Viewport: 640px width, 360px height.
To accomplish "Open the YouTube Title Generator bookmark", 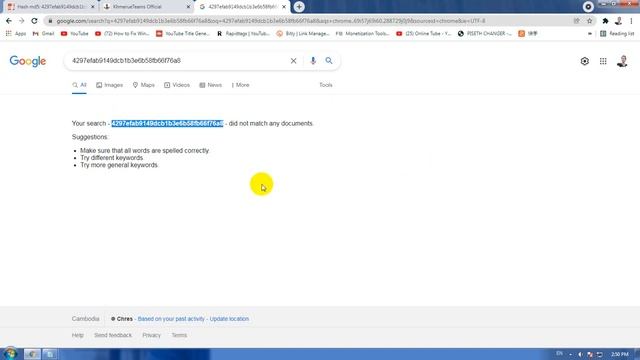I will click(183, 33).
